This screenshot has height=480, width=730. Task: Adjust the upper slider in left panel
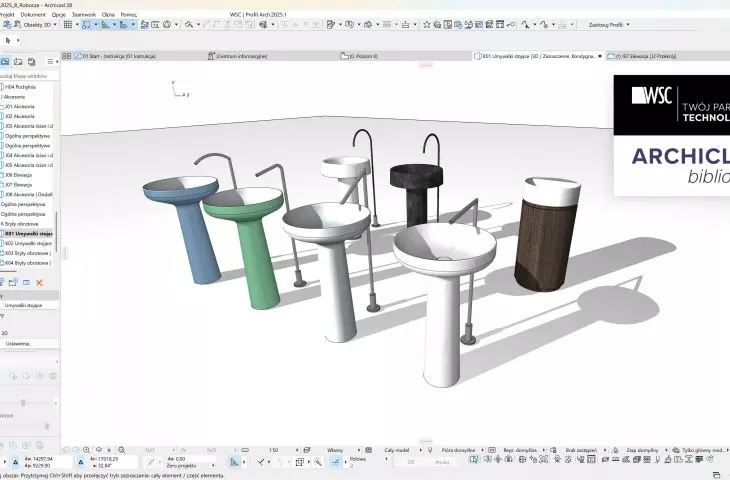point(23,403)
